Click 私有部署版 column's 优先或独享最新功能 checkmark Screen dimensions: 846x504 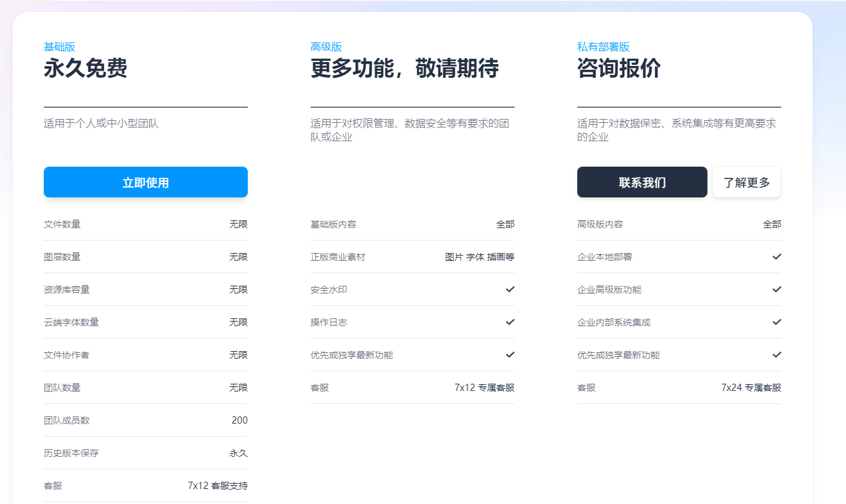(x=777, y=355)
